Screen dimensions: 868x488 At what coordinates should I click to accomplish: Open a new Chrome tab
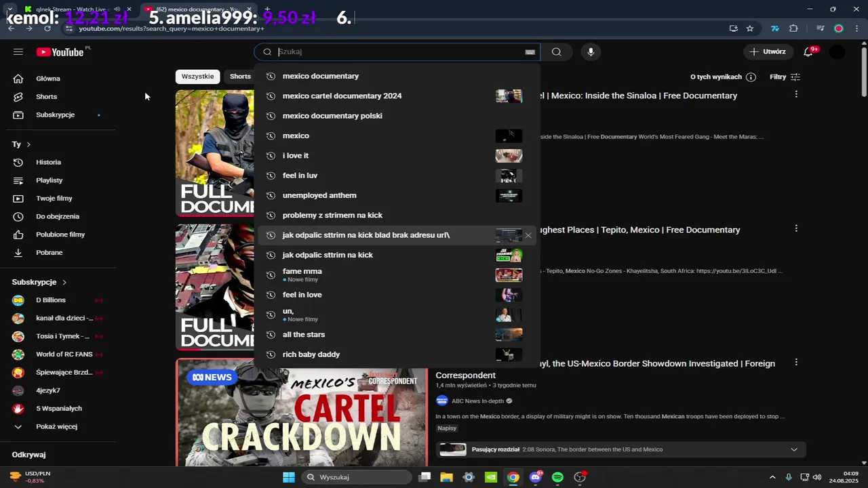(x=267, y=9)
